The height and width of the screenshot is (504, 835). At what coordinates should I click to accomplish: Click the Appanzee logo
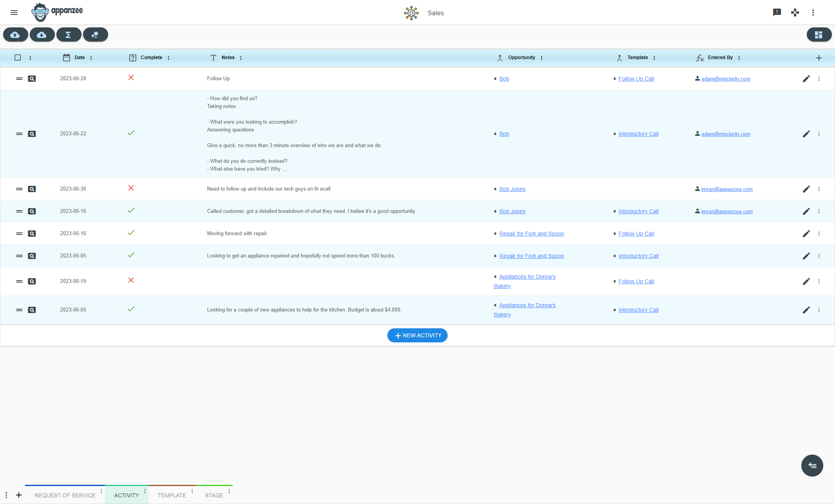(x=57, y=12)
